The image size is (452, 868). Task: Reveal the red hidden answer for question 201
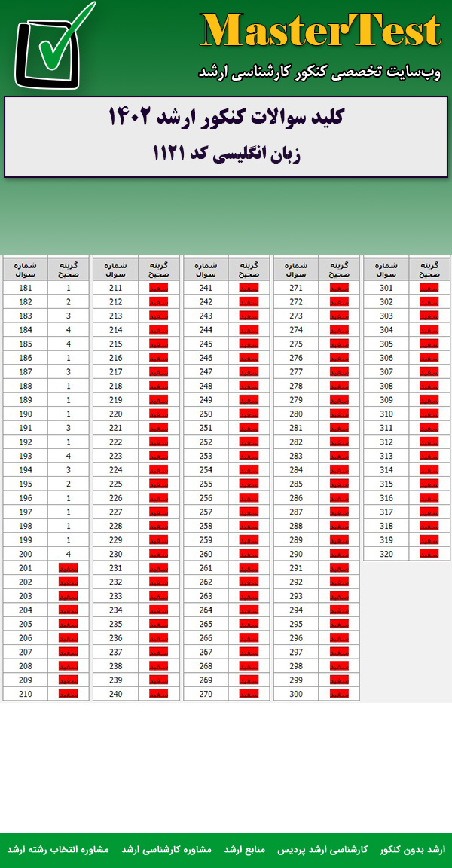pyautogui.click(x=68, y=568)
